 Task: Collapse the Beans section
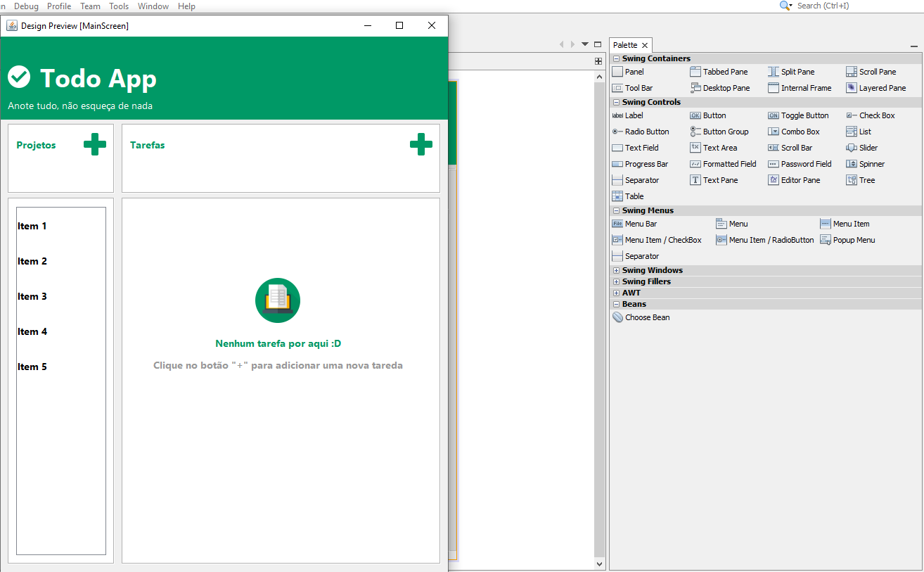pos(616,304)
